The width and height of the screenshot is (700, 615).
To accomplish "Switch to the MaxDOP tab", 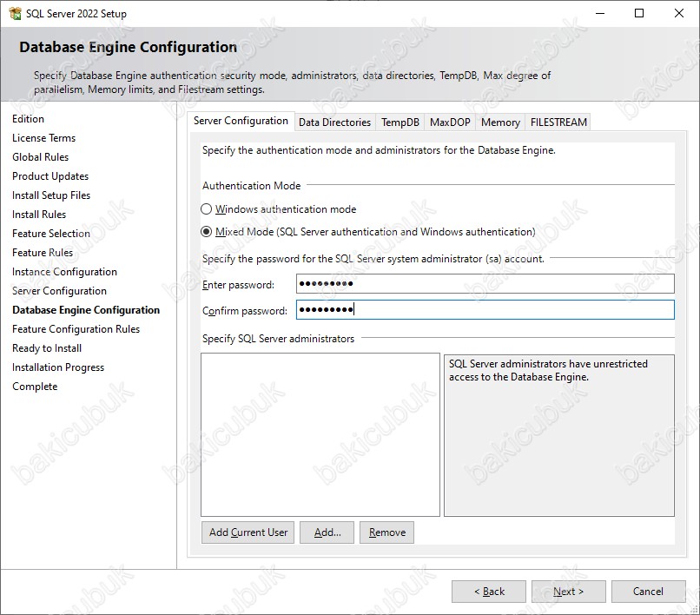I will [450, 122].
